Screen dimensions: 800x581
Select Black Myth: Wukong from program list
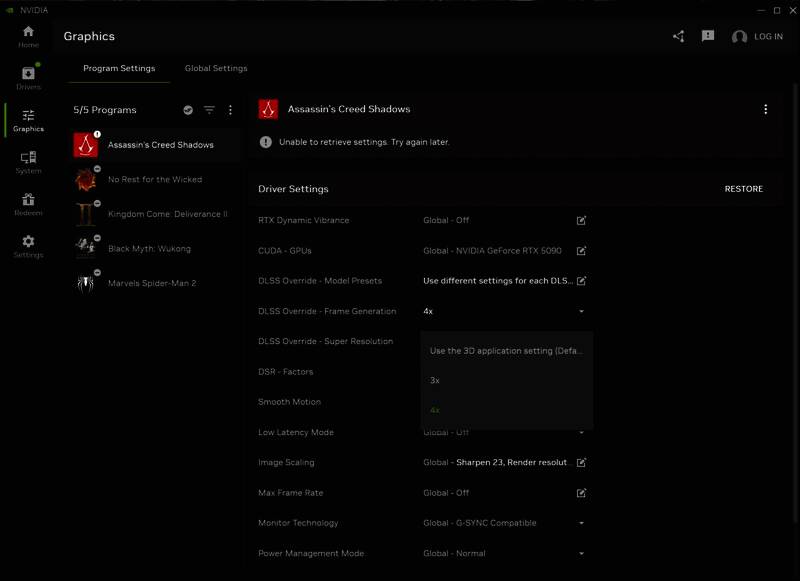149,248
